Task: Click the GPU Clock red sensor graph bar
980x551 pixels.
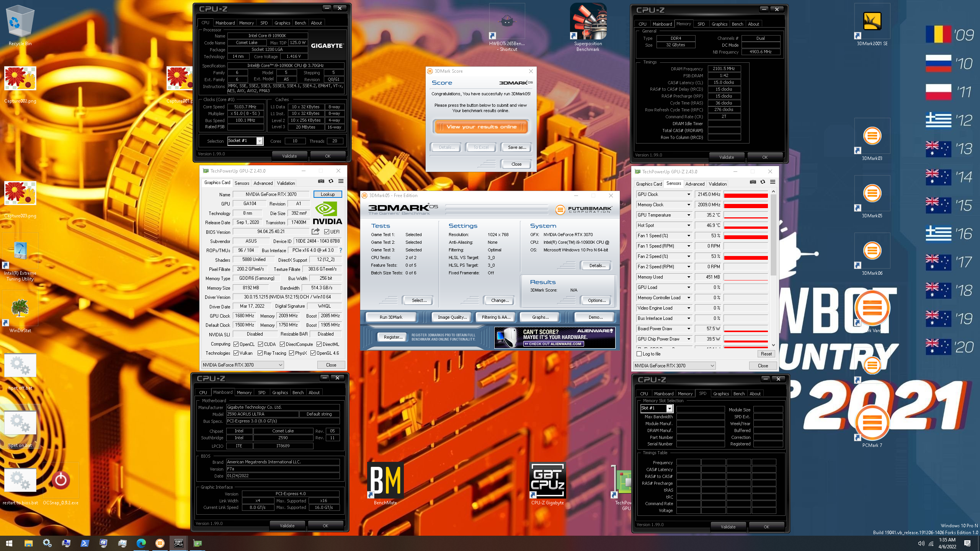Action: [x=746, y=194]
